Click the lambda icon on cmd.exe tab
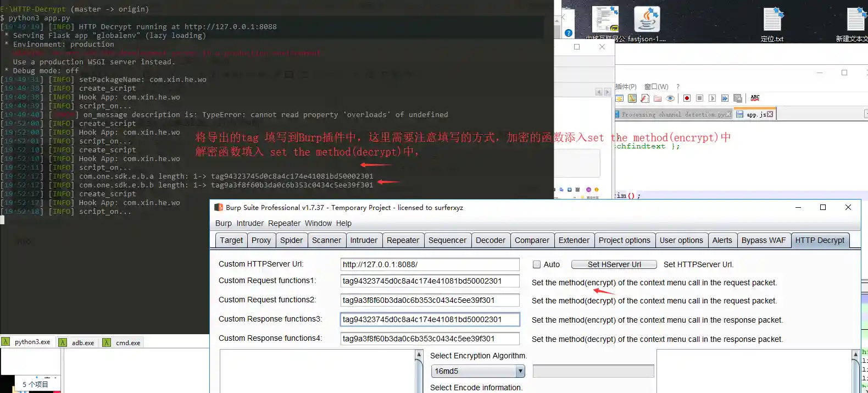The width and height of the screenshot is (868, 393). (x=107, y=342)
